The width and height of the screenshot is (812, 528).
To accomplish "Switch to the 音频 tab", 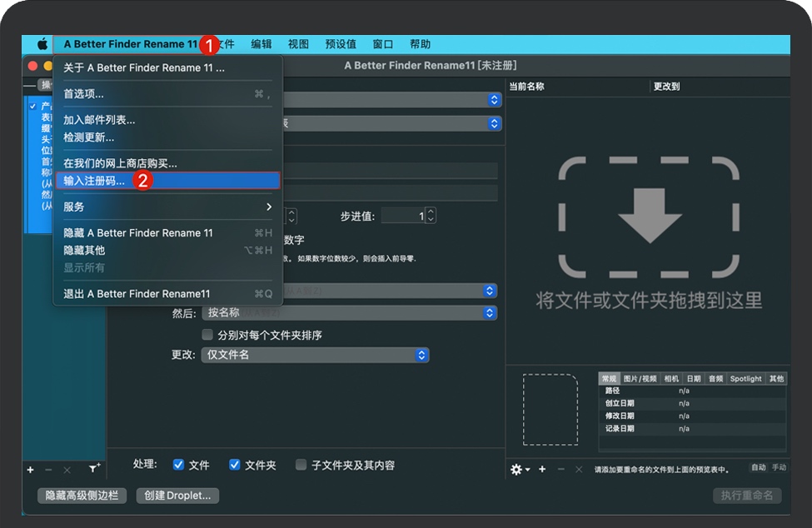I will click(x=716, y=378).
